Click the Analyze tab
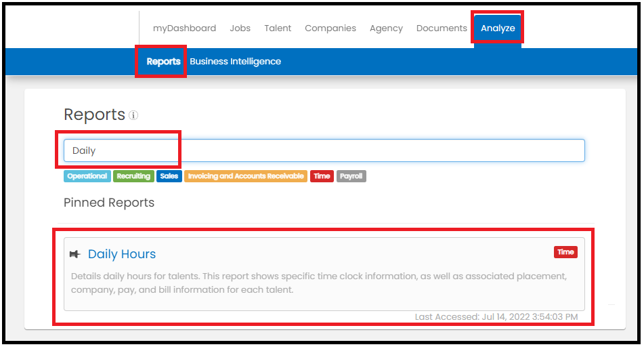Screen dimensions: 644x349 click(x=498, y=28)
